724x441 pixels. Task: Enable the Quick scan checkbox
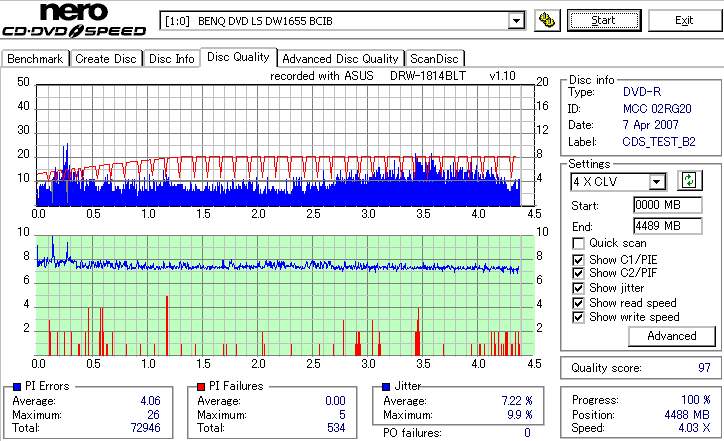point(578,243)
